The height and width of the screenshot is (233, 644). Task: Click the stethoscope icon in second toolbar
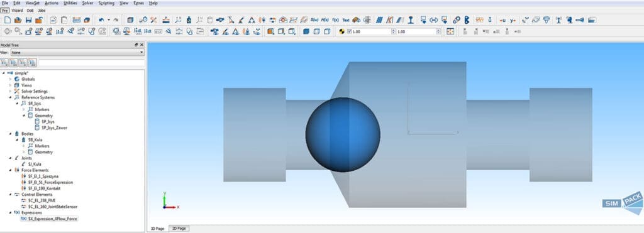tap(189, 31)
